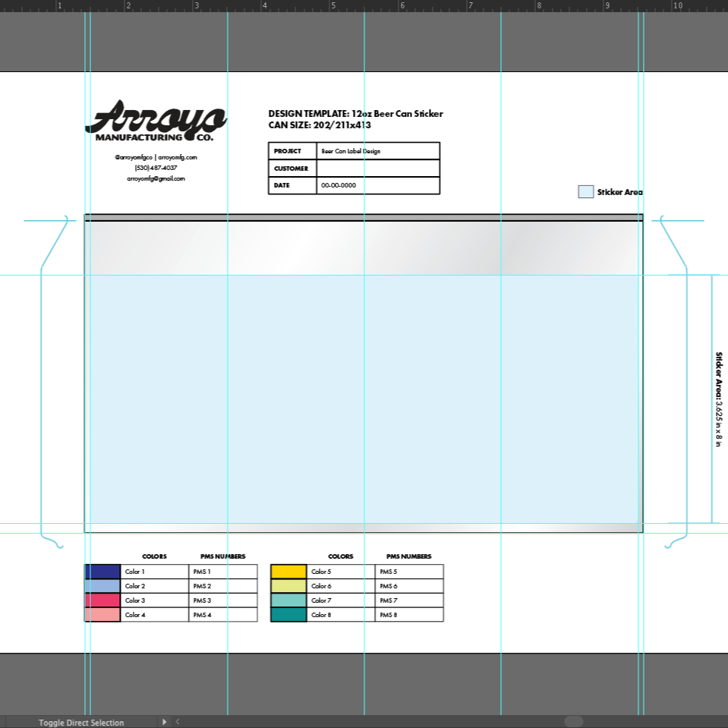Select the Arroyo Manufacturing Co. logo

coord(156,121)
